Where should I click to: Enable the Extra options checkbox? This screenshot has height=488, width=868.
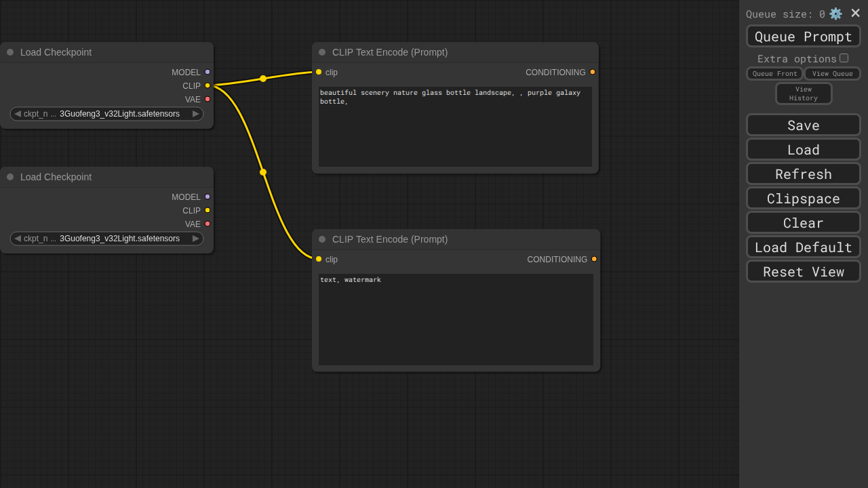click(x=844, y=58)
